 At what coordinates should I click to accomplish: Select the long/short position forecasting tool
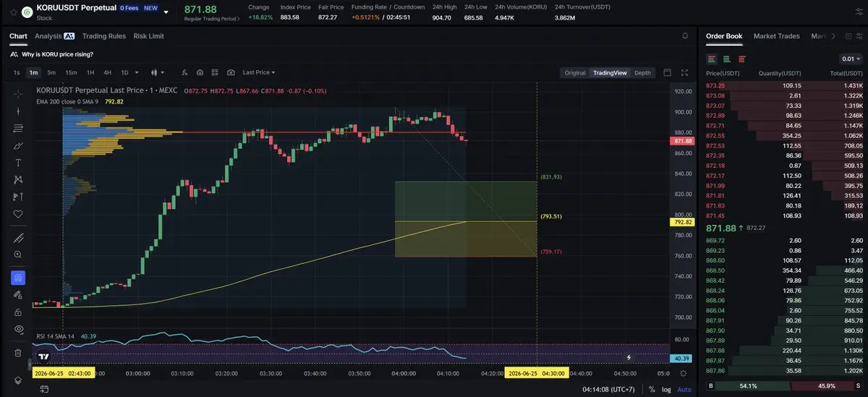[x=18, y=197]
